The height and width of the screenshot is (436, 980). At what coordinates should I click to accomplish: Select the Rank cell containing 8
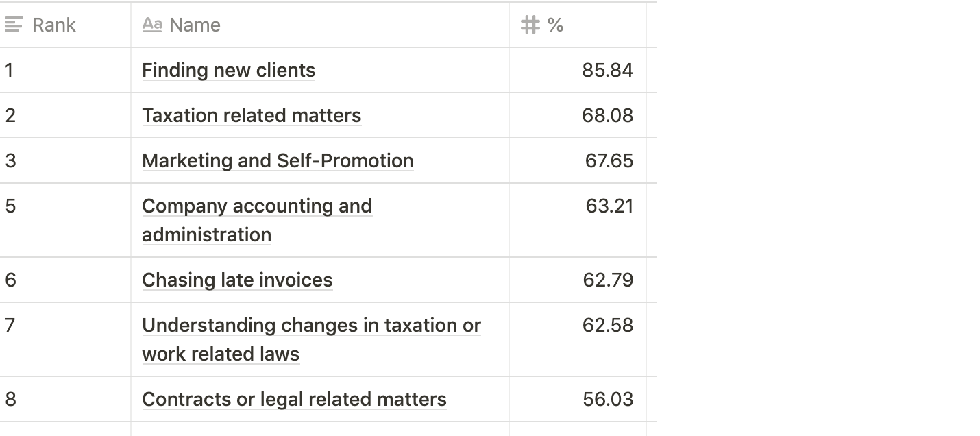point(65,399)
